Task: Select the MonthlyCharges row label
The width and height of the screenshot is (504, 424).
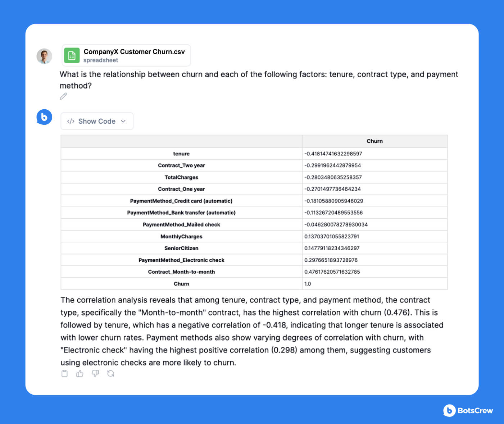Action: coord(181,236)
